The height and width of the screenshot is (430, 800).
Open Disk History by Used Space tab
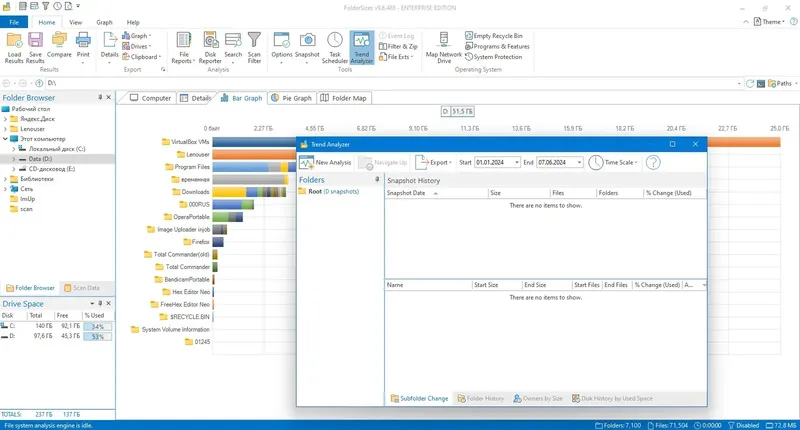click(612, 398)
